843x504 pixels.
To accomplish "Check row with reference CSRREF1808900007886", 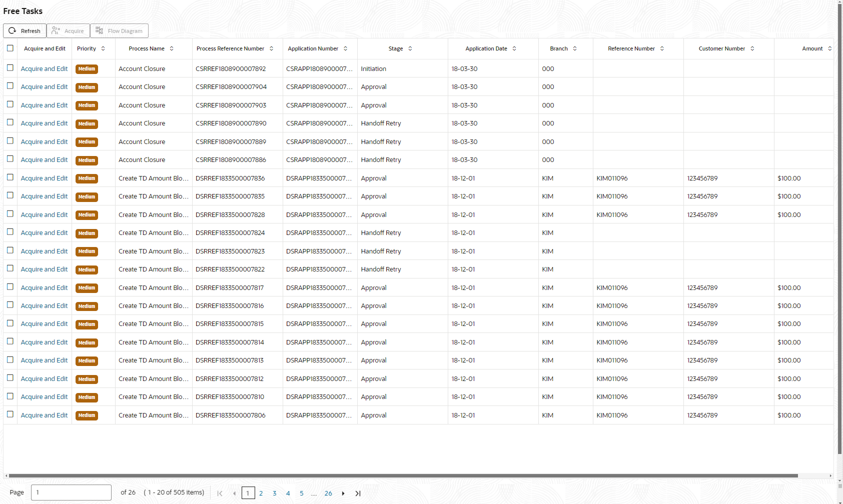I will pos(10,159).
